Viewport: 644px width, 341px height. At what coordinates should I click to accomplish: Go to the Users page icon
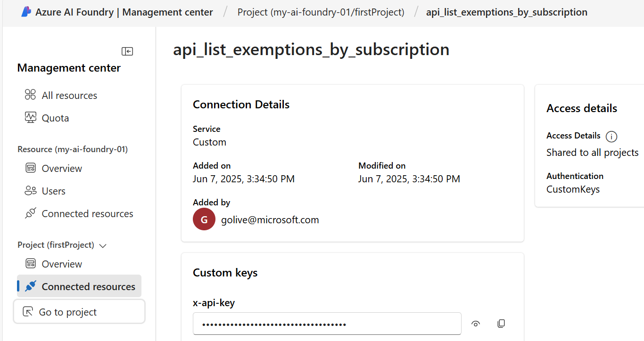(x=30, y=191)
